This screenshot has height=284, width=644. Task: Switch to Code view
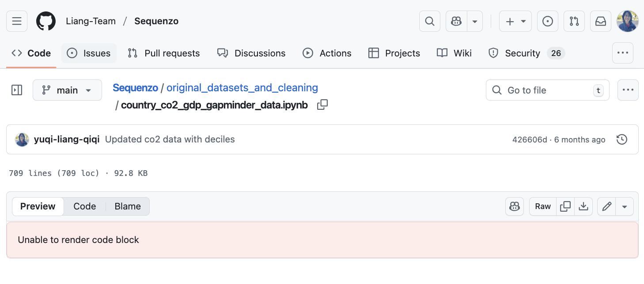84,206
